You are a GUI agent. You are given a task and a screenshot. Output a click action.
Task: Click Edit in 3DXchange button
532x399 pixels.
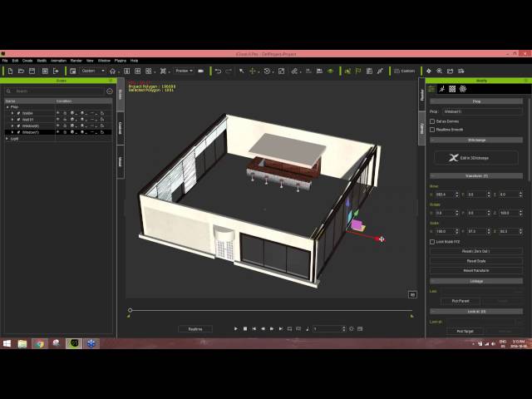click(476, 158)
